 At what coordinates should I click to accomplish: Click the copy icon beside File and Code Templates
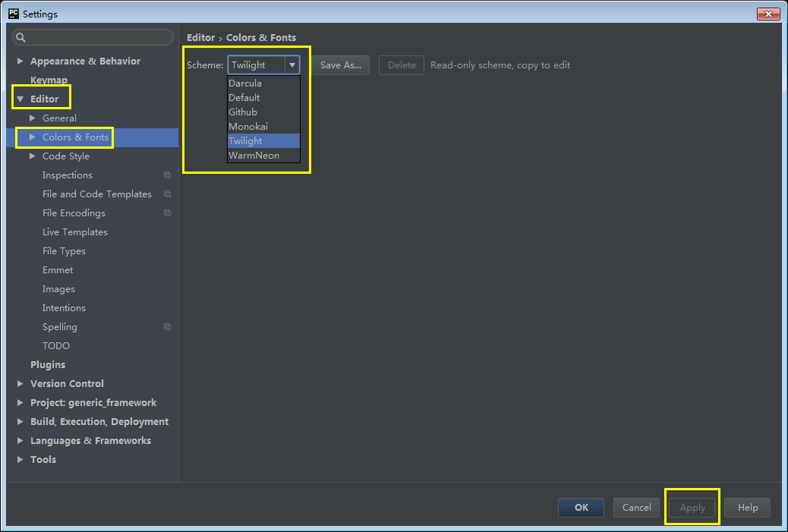(167, 194)
